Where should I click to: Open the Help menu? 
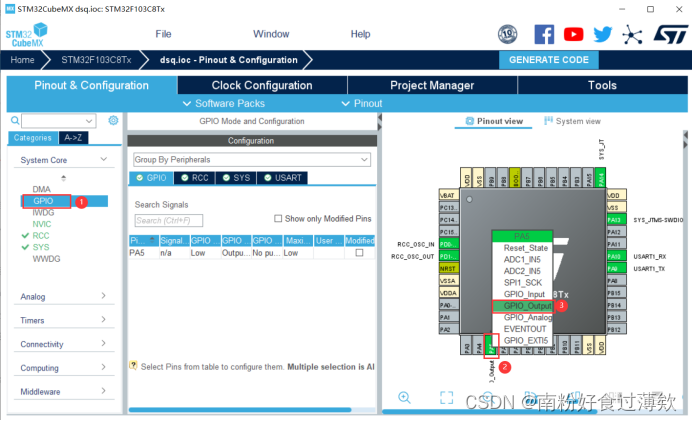[x=360, y=34]
